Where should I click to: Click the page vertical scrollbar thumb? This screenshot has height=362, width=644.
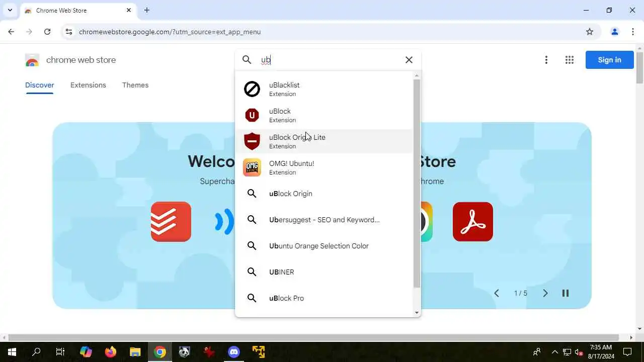[x=639, y=68]
